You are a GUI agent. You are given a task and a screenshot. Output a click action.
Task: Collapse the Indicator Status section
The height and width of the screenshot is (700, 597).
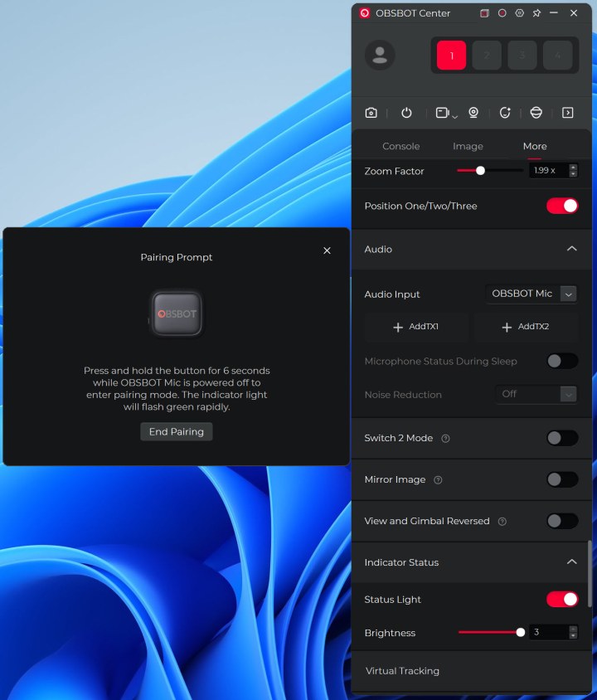(571, 562)
